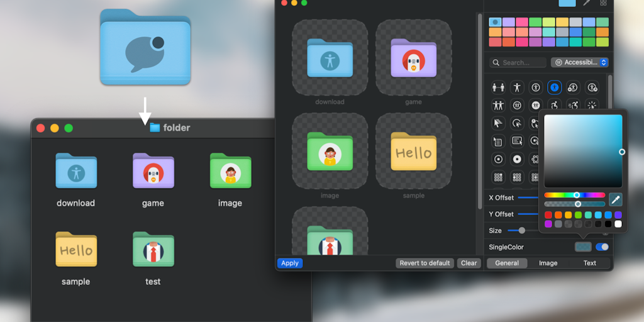The height and width of the screenshot is (322, 644).
Task: Select the game folder tile in the editor
Action: pyautogui.click(x=414, y=57)
